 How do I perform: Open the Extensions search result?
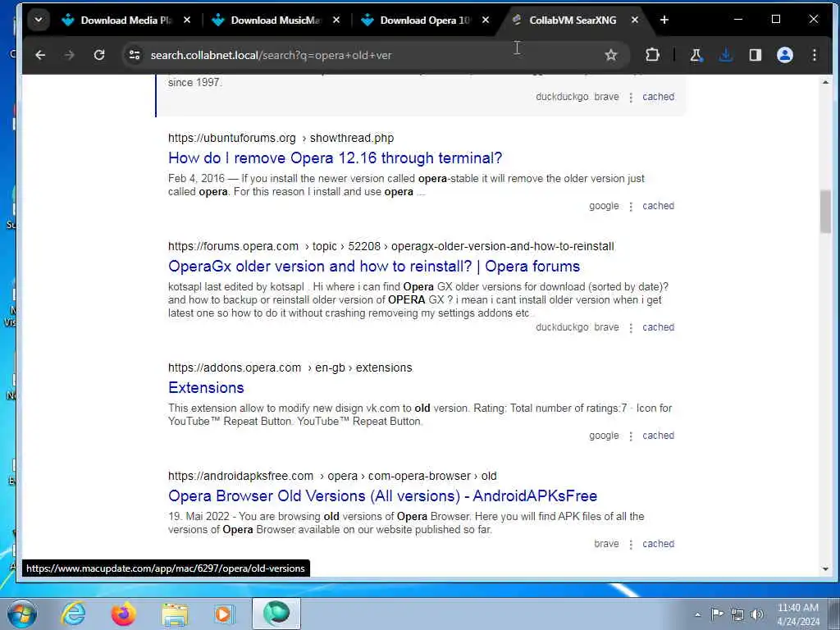(x=206, y=387)
